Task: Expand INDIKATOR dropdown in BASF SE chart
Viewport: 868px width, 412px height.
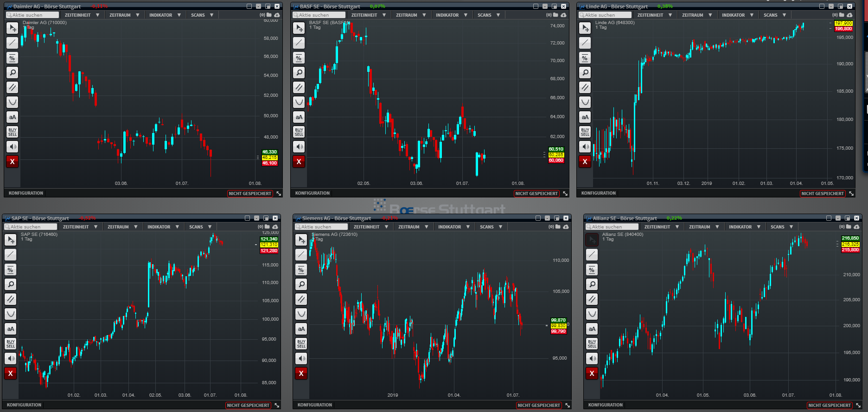Action: 451,15
